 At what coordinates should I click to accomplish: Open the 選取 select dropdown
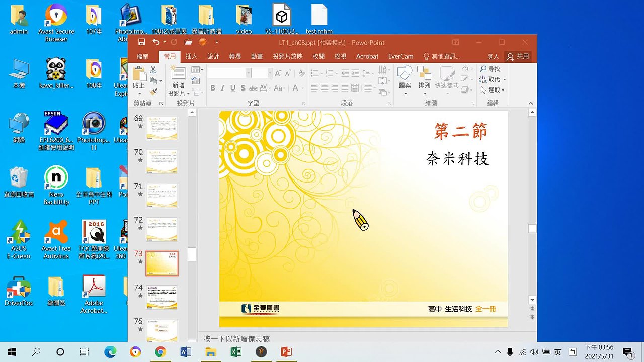(x=493, y=90)
